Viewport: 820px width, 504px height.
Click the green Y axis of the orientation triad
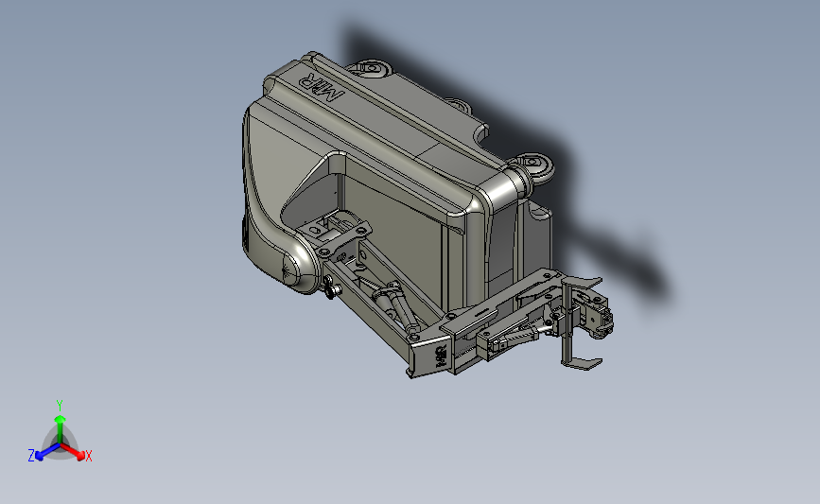61,429
